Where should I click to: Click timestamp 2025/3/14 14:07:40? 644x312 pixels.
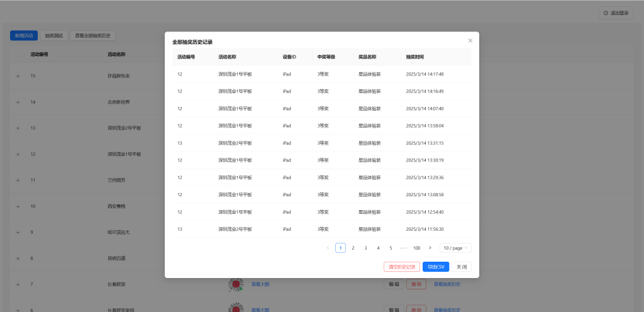pos(425,109)
